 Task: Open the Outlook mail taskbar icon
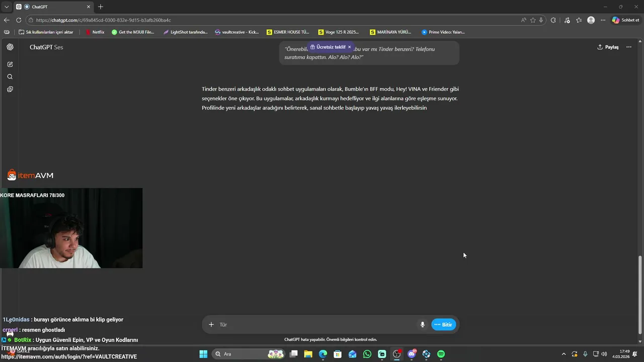click(353, 354)
